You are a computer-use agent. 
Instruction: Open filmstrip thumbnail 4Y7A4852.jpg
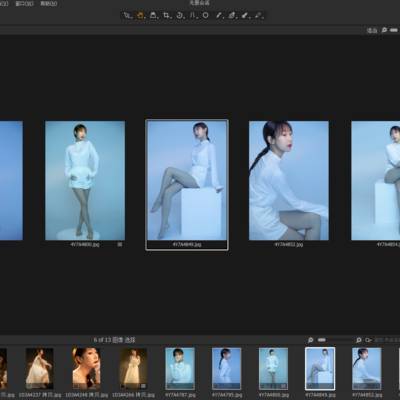click(367, 369)
